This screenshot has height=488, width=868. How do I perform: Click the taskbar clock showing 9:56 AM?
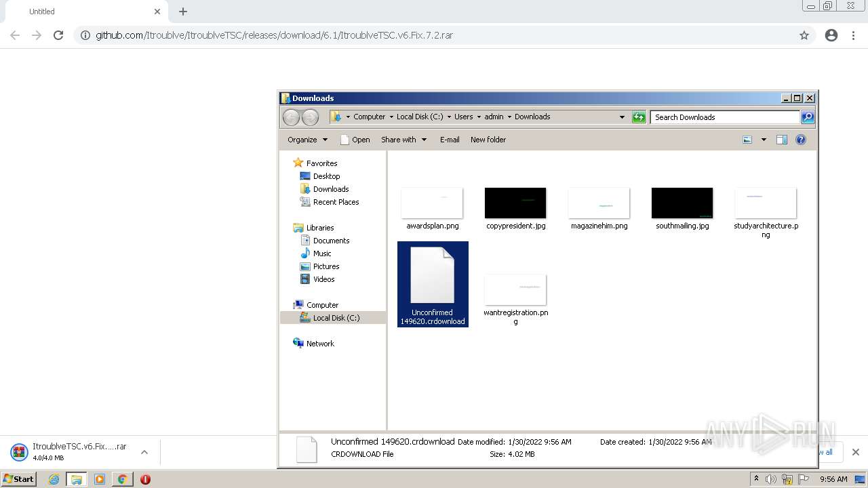click(833, 479)
